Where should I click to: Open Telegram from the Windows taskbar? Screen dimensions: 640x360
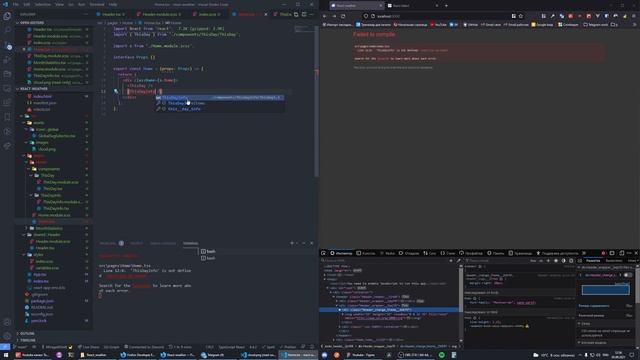coord(213,355)
